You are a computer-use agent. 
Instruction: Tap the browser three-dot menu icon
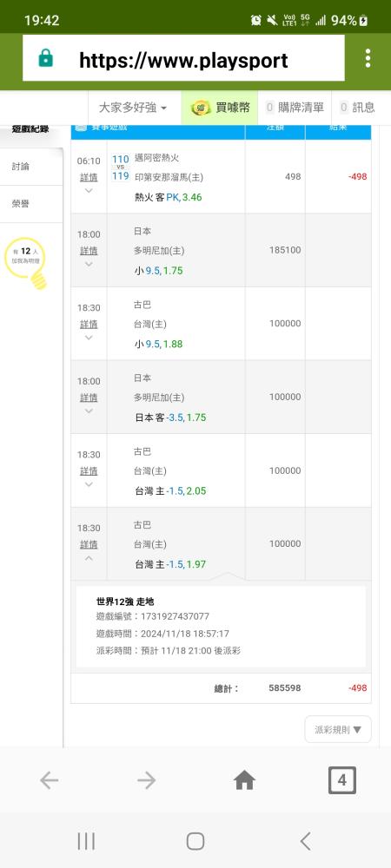(368, 58)
